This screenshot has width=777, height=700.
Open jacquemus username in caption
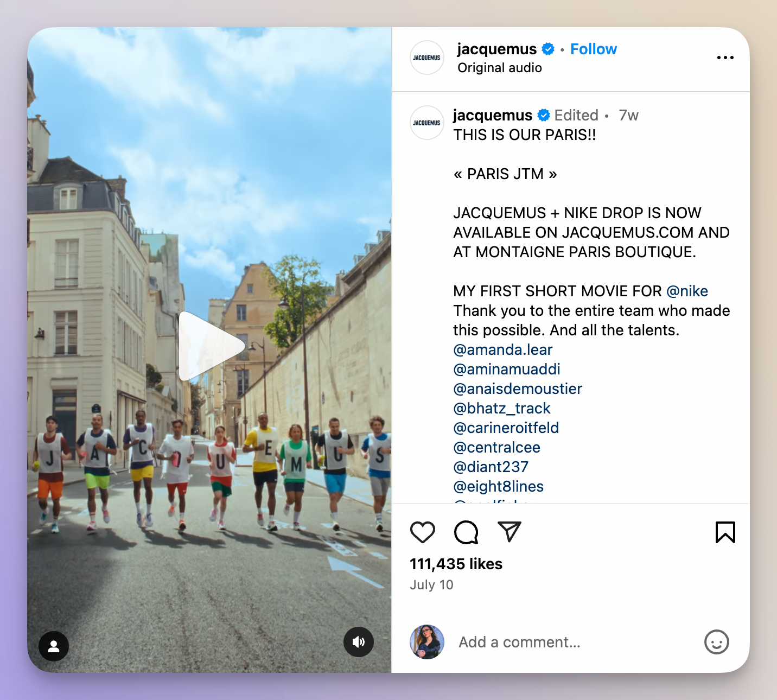coord(493,115)
